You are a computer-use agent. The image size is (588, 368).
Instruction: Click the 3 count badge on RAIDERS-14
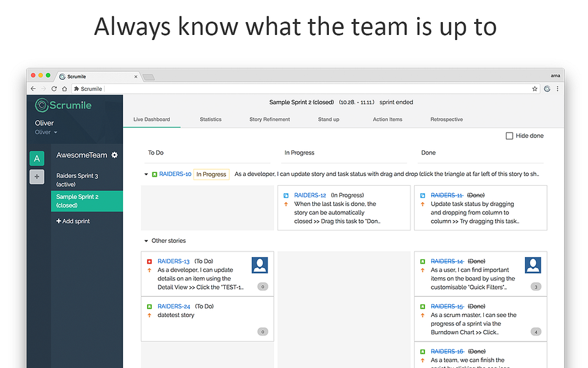536,287
